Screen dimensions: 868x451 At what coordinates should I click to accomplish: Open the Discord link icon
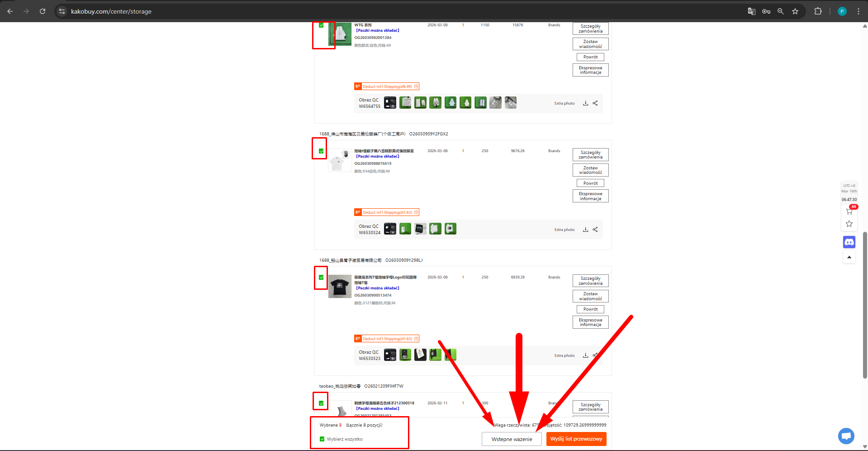(x=849, y=242)
